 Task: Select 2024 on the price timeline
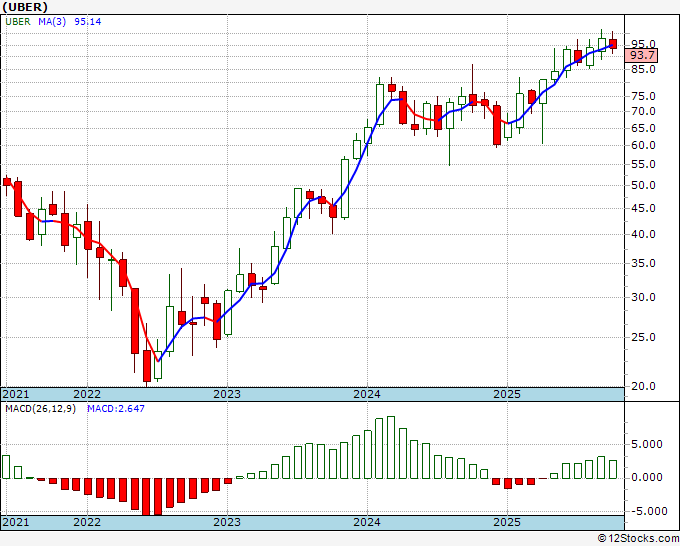coord(367,394)
